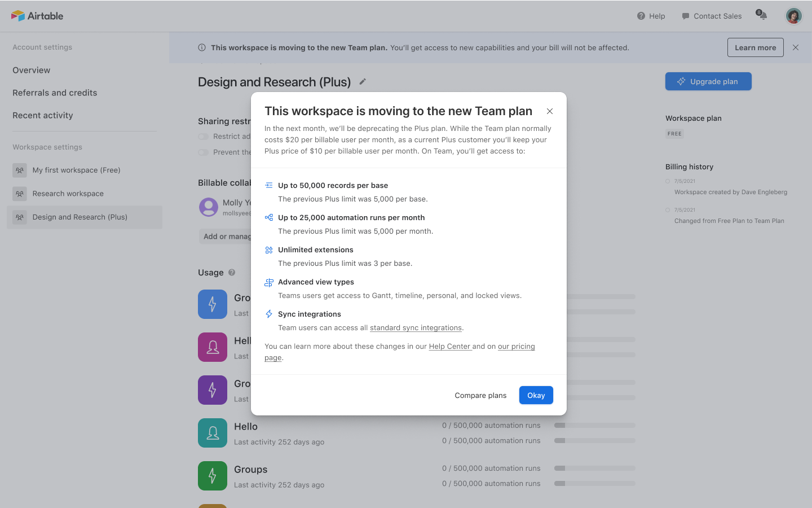This screenshot has height=508, width=812.
Task: Enable the first sharing restriction toggle
Action: [x=203, y=137]
